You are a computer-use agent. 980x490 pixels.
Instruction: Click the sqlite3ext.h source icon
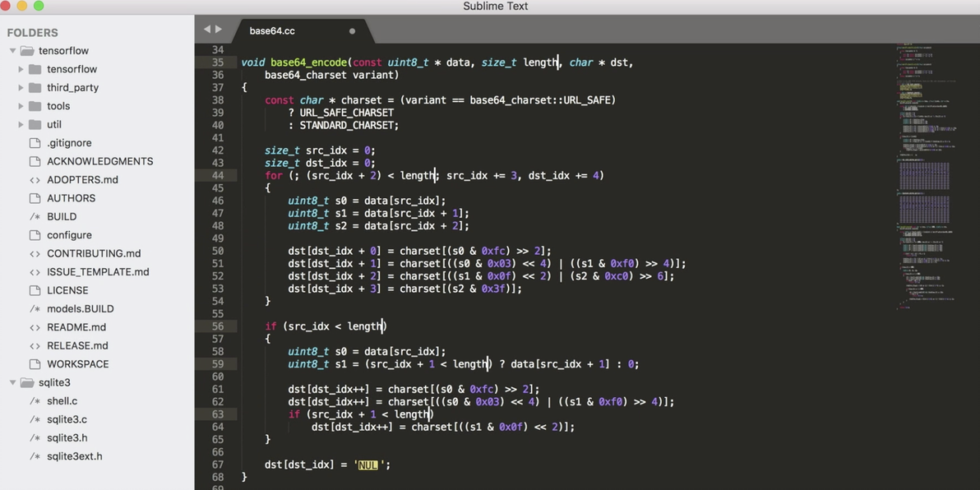[x=35, y=456]
